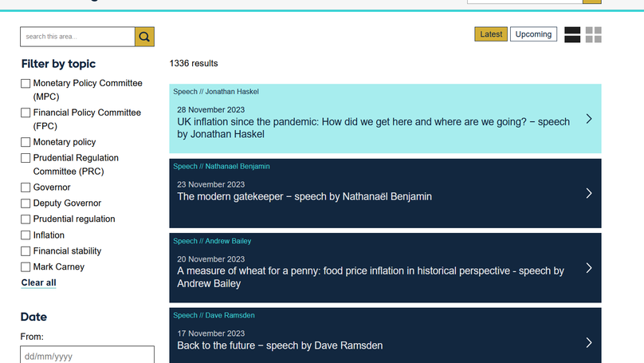The height and width of the screenshot is (363, 644).
Task: Click the magnifier search button beside search field
Action: coord(144,37)
